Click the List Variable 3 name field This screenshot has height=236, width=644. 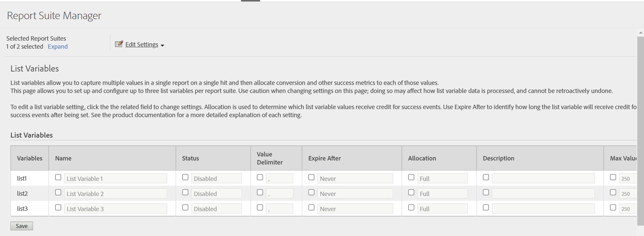(115, 209)
